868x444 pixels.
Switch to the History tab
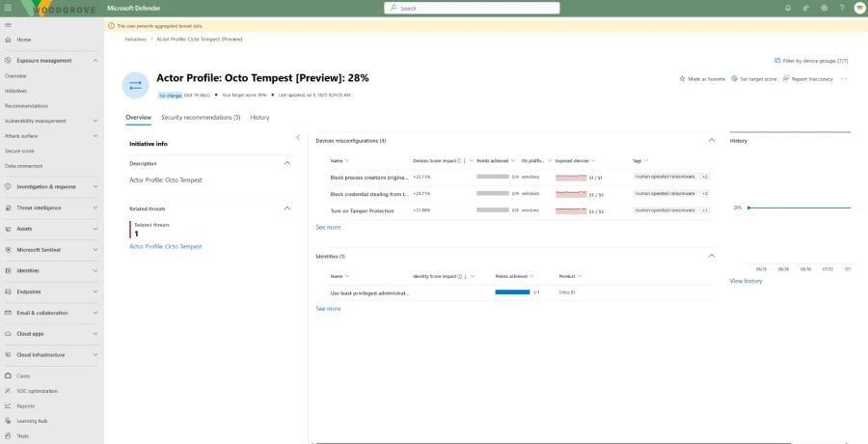tap(259, 118)
